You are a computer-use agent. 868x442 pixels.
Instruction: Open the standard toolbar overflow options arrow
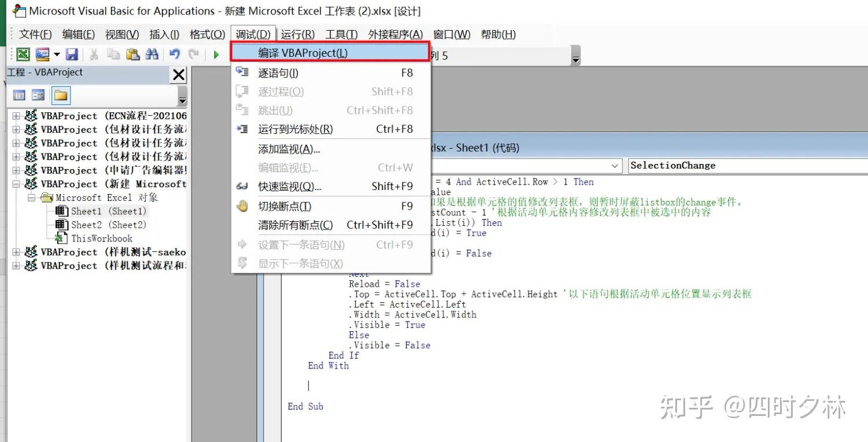[x=575, y=56]
